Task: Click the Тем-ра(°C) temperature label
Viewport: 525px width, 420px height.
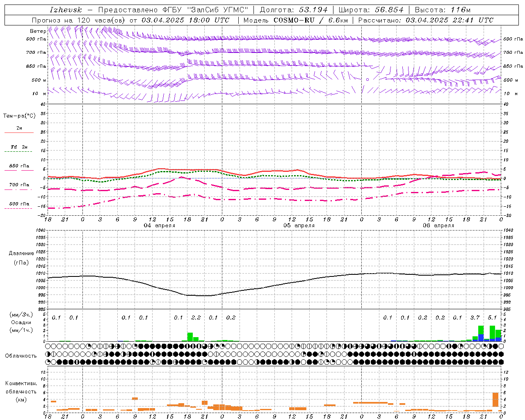Action: click(19, 116)
